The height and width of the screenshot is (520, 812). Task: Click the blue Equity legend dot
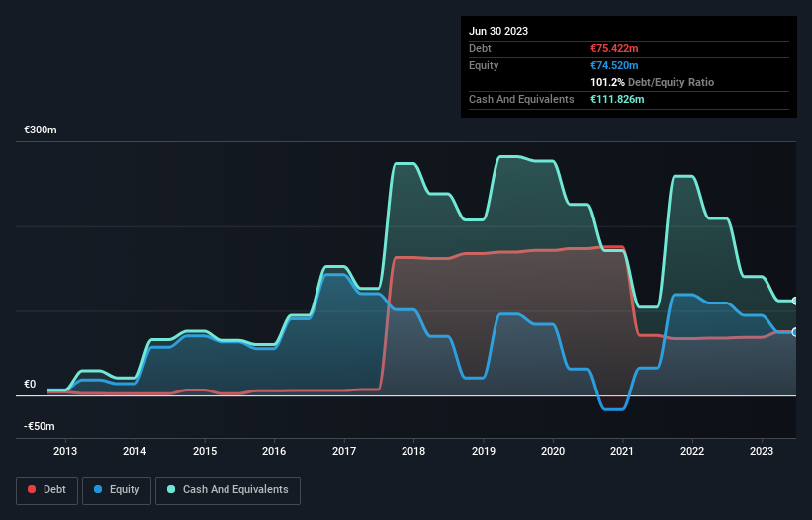click(98, 490)
